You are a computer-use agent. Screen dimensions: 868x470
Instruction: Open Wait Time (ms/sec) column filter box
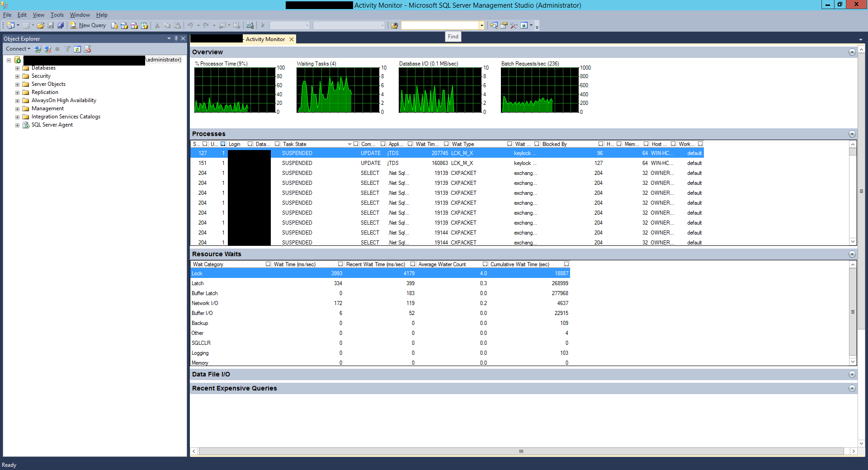click(340, 264)
